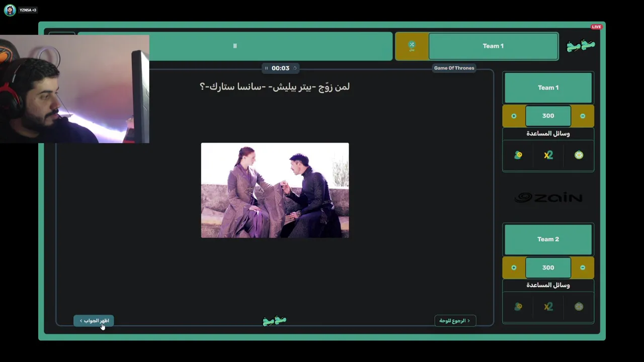644x362 pixels.
Task: Click Team 2's 300 score field
Action: coord(548,267)
